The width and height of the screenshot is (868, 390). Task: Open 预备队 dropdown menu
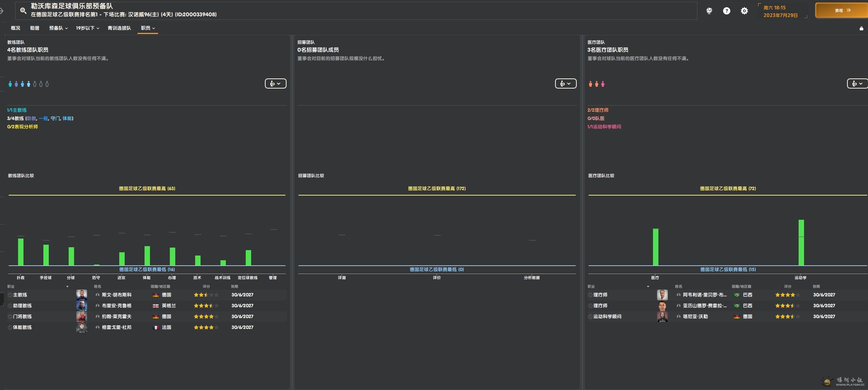(58, 28)
